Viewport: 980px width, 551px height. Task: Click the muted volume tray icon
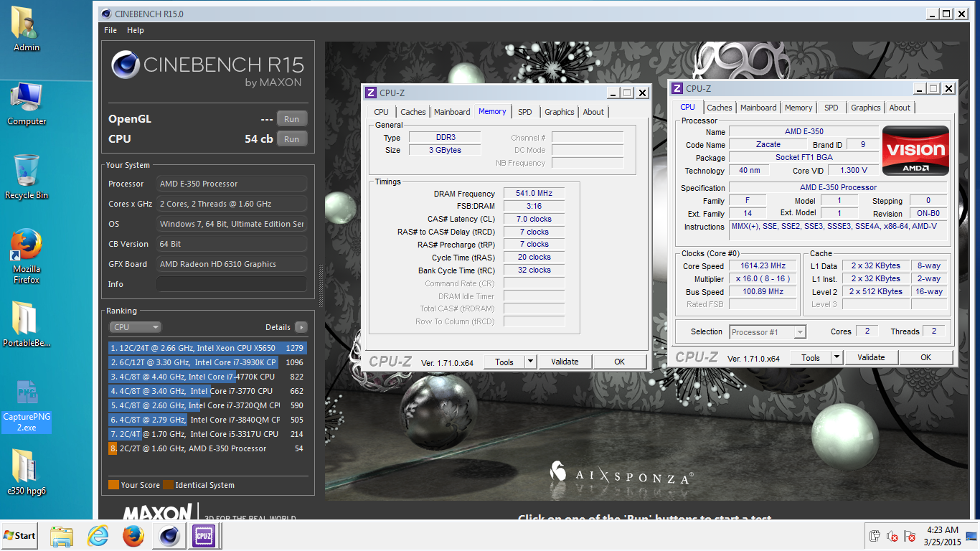point(892,536)
